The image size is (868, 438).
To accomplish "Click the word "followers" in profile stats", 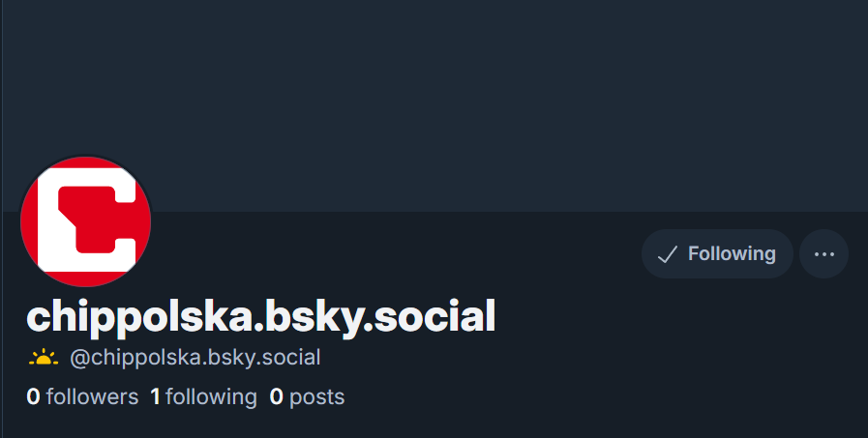I will pos(92,396).
